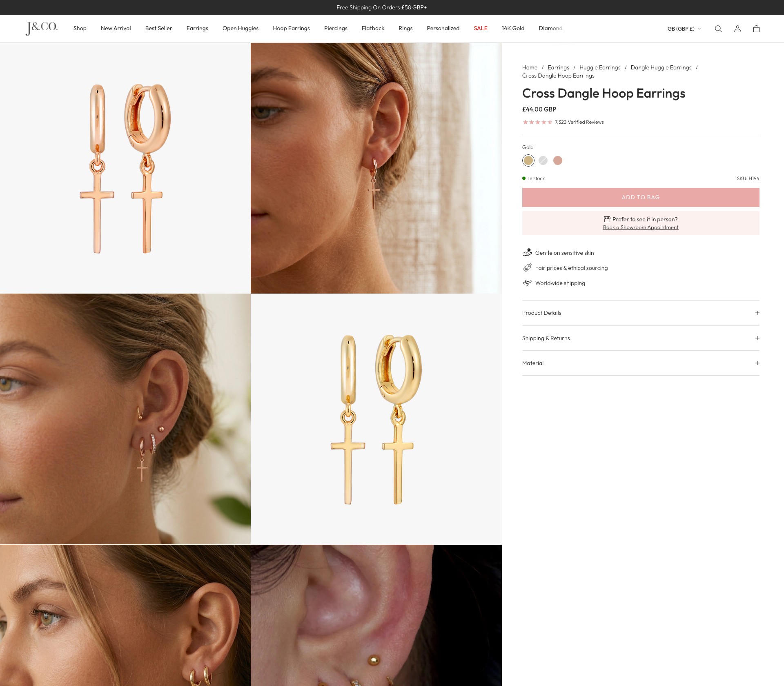View model with gold hoop earrings photo
784x686 pixels.
point(125,615)
